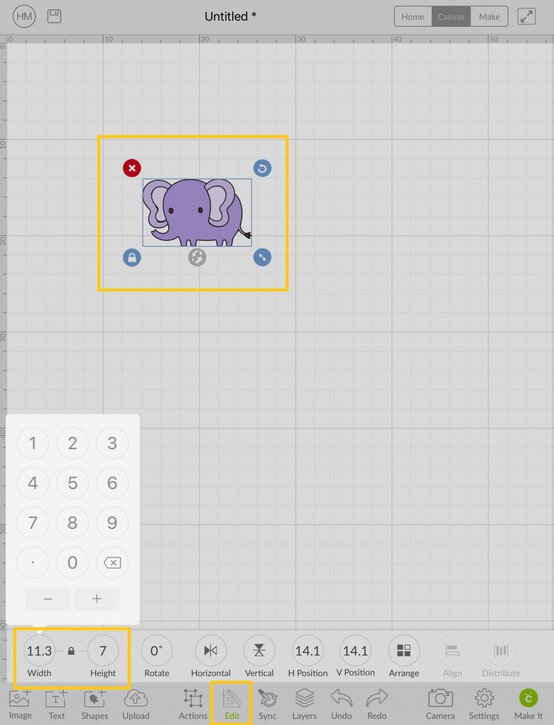Image resolution: width=554 pixels, height=725 pixels.
Task: Tap keypad digit 5
Action: (72, 483)
